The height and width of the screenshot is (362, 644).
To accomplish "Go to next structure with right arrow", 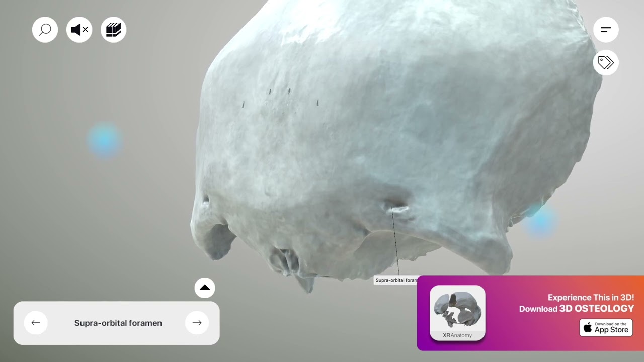I will (x=197, y=323).
